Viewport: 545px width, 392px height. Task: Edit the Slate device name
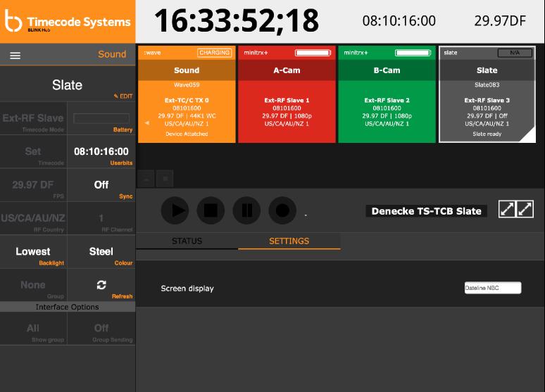(x=123, y=96)
